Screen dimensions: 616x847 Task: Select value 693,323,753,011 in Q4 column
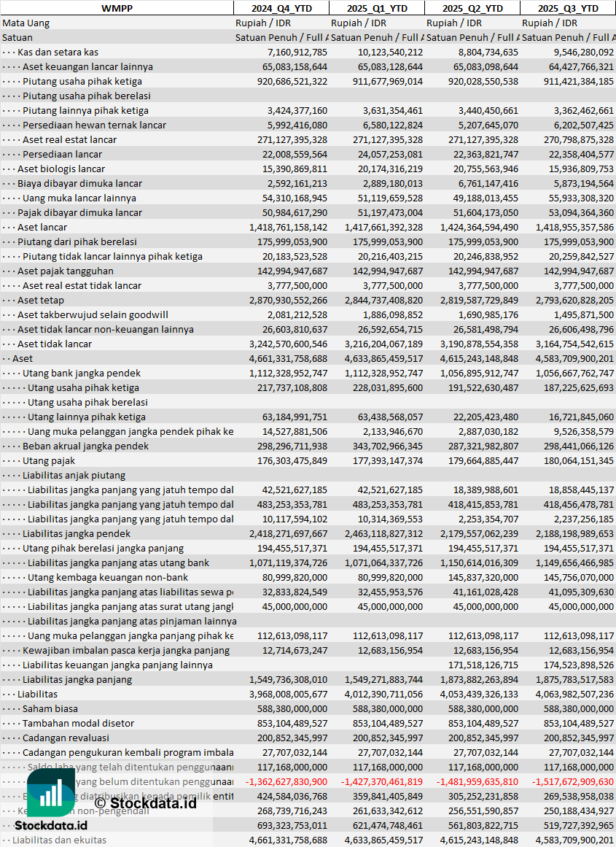(x=292, y=825)
